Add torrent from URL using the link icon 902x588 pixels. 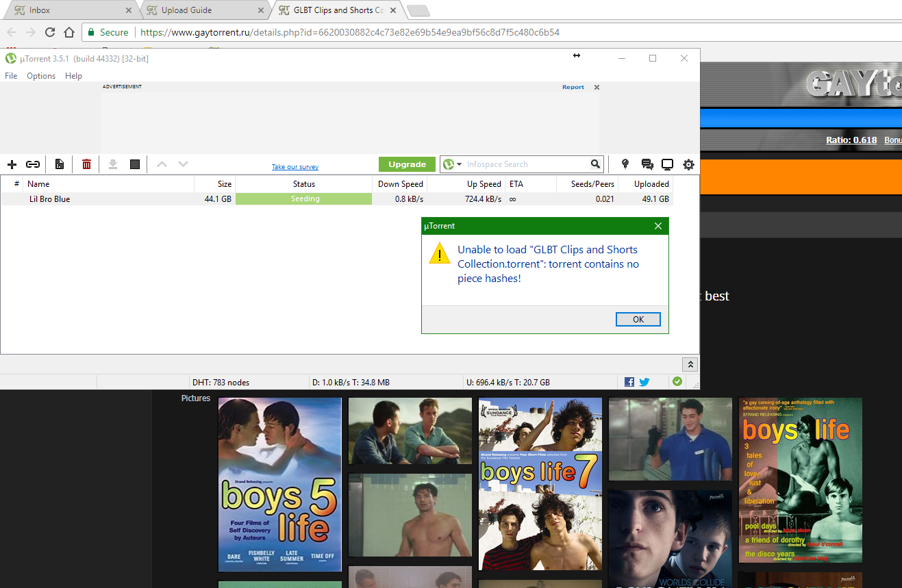[x=32, y=164]
